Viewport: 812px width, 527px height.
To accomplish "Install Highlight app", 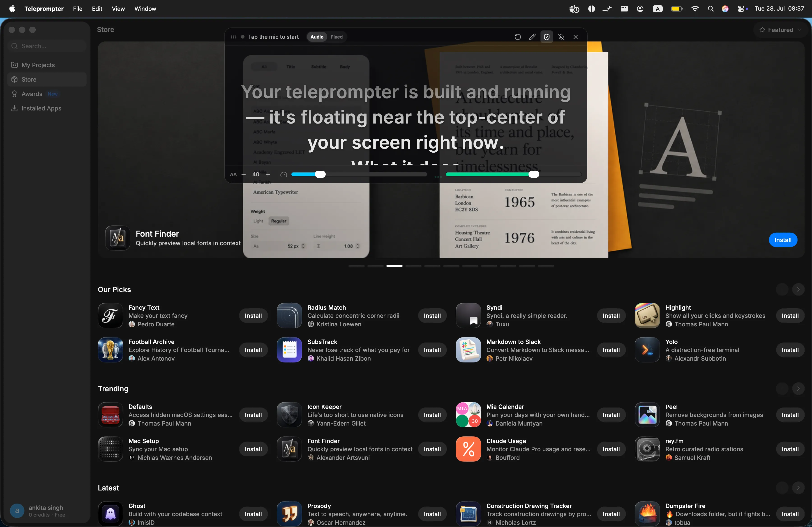I will coord(790,316).
